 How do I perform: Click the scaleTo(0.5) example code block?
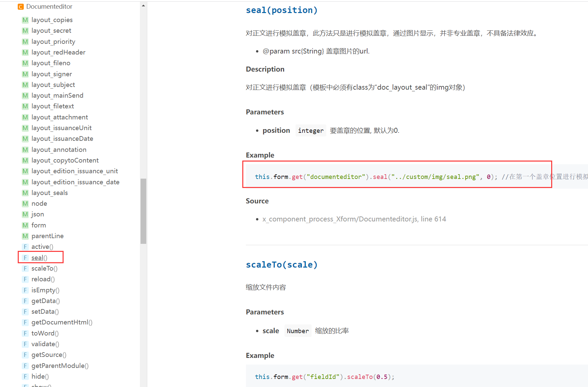tap(417, 376)
